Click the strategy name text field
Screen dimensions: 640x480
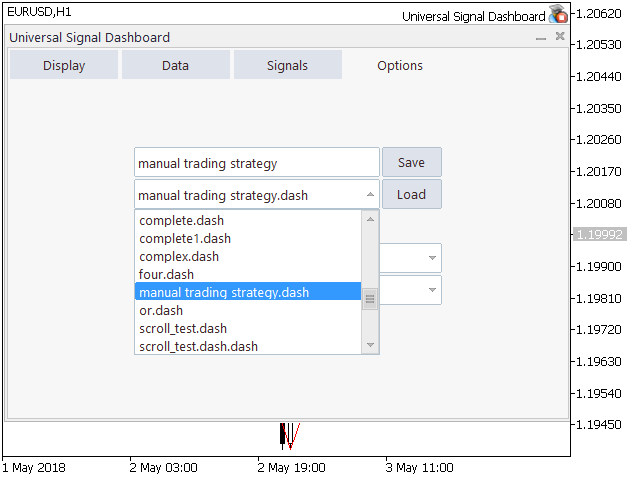256,163
